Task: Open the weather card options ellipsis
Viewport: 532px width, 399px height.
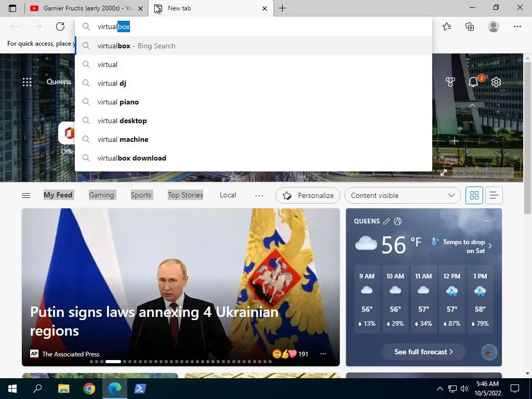Action: [487, 221]
